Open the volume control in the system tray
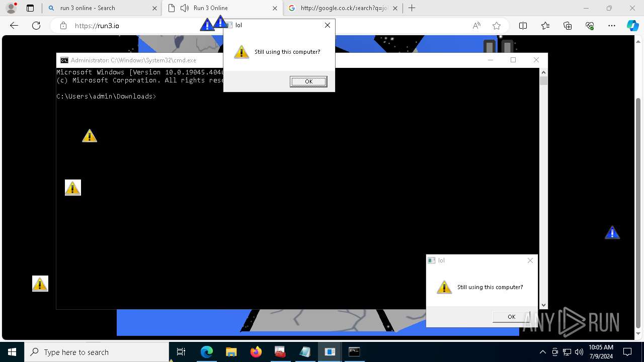This screenshot has height=362, width=644. tap(579, 352)
